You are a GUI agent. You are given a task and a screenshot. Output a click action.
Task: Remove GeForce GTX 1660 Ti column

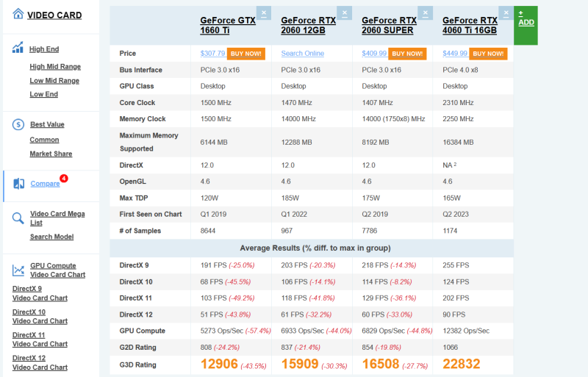(264, 13)
